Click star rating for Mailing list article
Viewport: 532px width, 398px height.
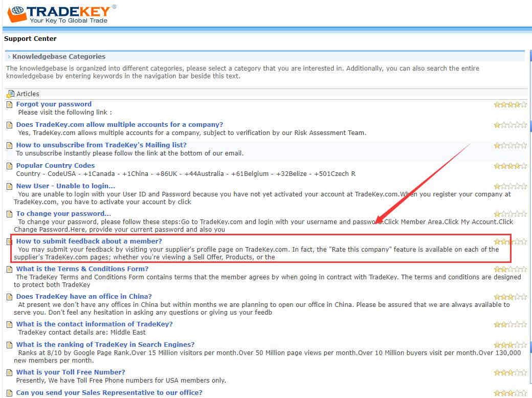pyautogui.click(x=511, y=146)
